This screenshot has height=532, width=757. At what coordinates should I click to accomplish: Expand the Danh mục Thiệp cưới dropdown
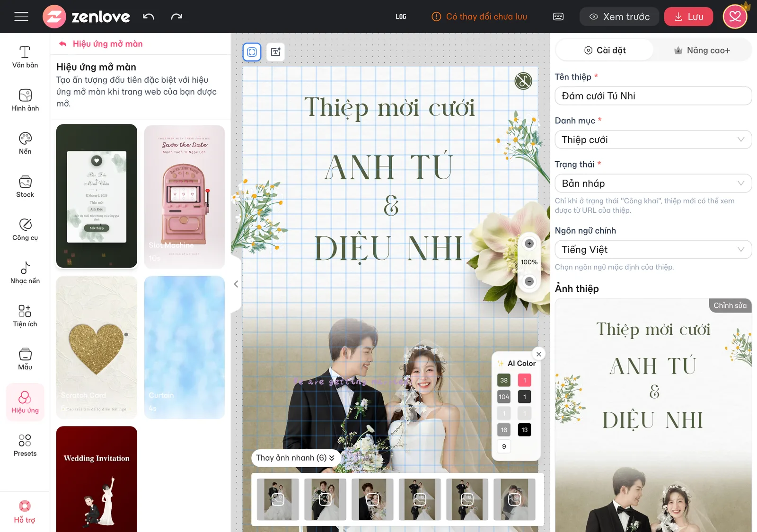(x=653, y=140)
